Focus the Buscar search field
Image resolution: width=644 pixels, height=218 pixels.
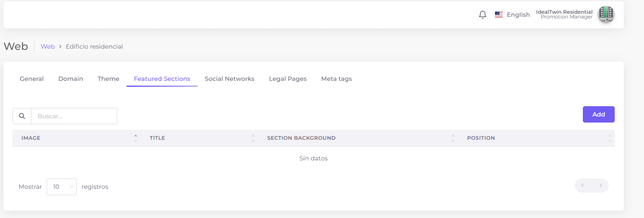point(74,116)
